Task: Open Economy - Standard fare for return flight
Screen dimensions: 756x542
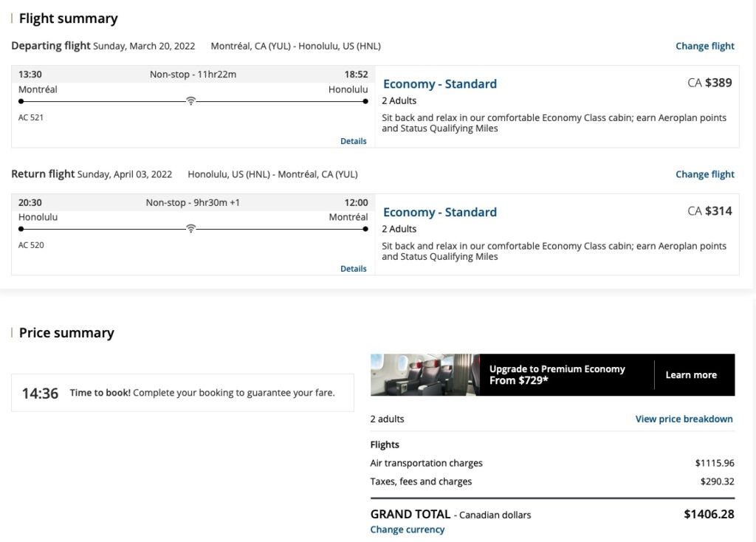Action: 439,212
